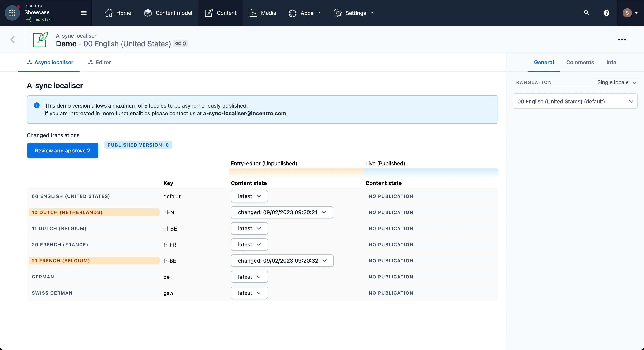Open the user avatar account menu
The width and height of the screenshot is (644, 350).
pyautogui.click(x=630, y=13)
